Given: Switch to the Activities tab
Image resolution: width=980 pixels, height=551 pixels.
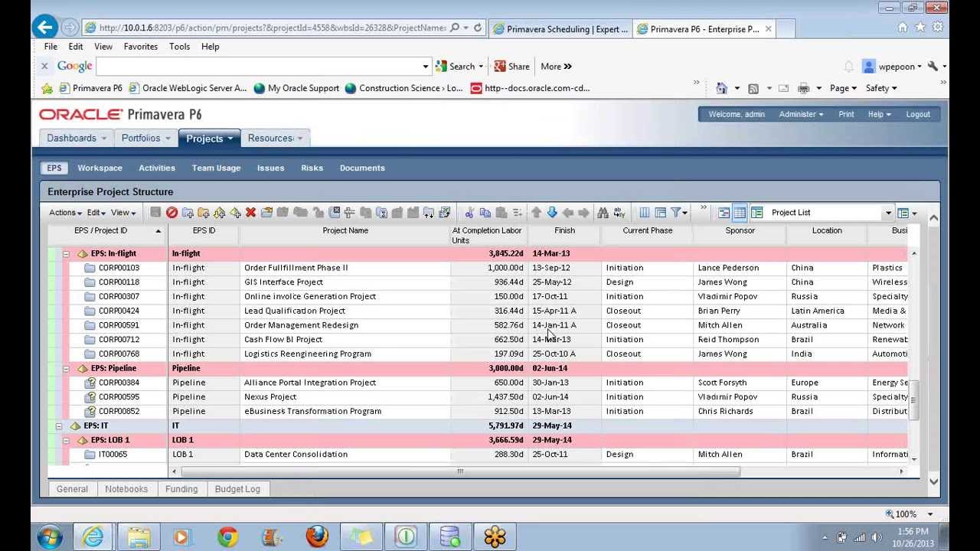Looking at the screenshot, I should (157, 168).
